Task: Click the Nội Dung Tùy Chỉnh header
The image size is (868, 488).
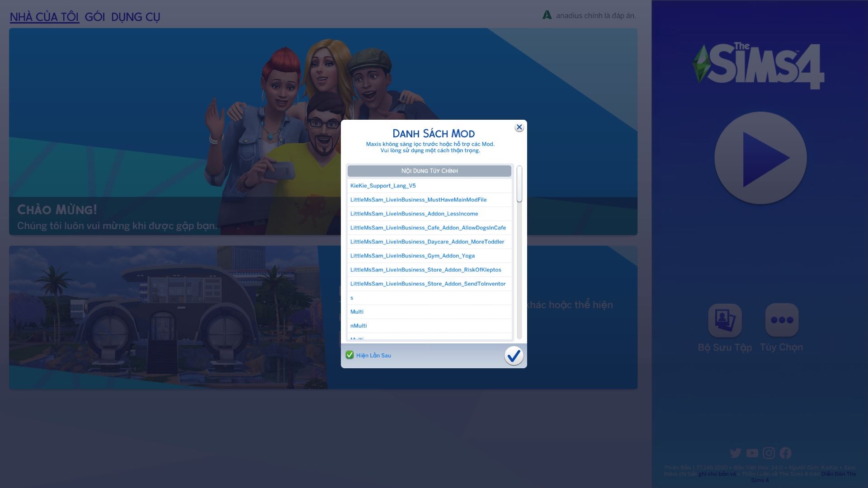Action: click(x=429, y=171)
